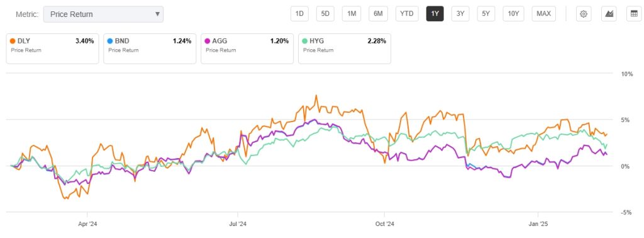Toggle the BND price return series card
Image resolution: width=644 pixels, height=238 pixels.
click(150, 48)
